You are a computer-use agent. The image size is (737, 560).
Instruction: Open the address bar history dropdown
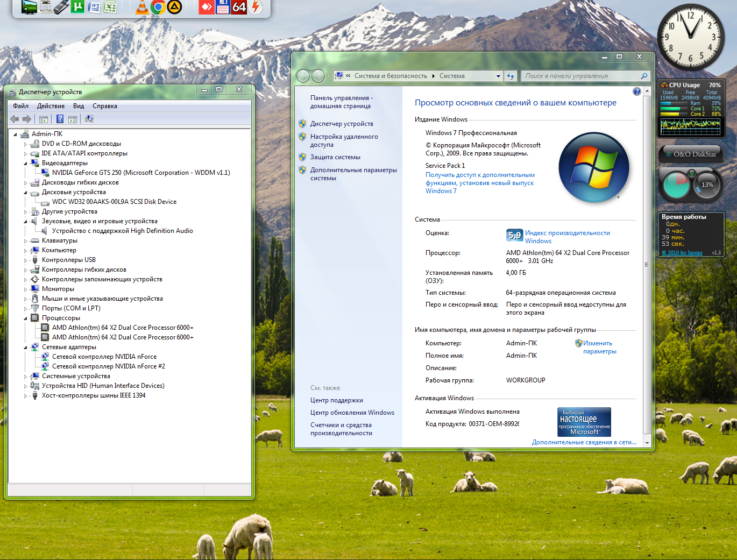498,76
